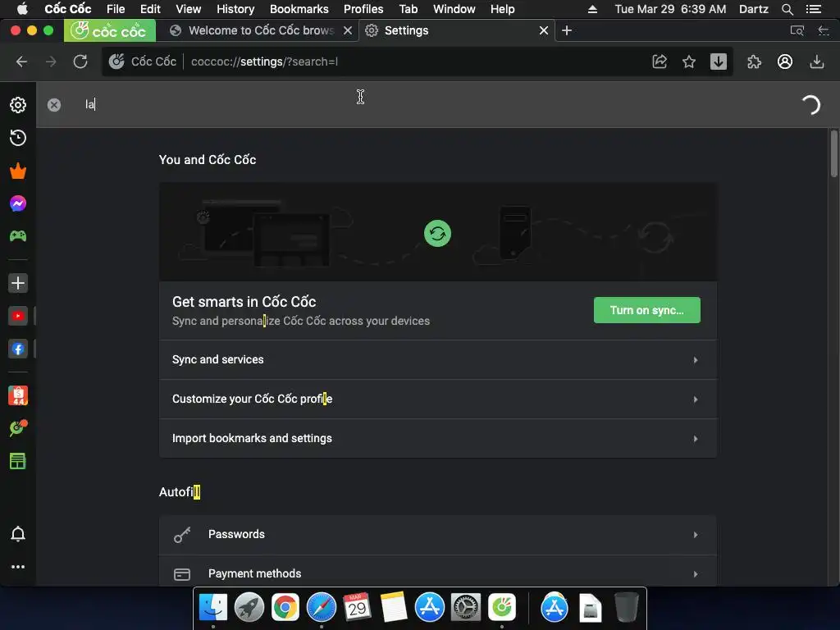Click the tab search icon in the tab strip
The width and height of the screenshot is (840, 630).
797,30
